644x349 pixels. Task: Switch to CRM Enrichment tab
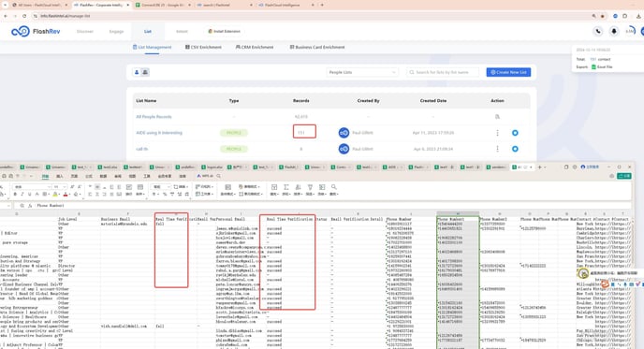tap(255, 47)
